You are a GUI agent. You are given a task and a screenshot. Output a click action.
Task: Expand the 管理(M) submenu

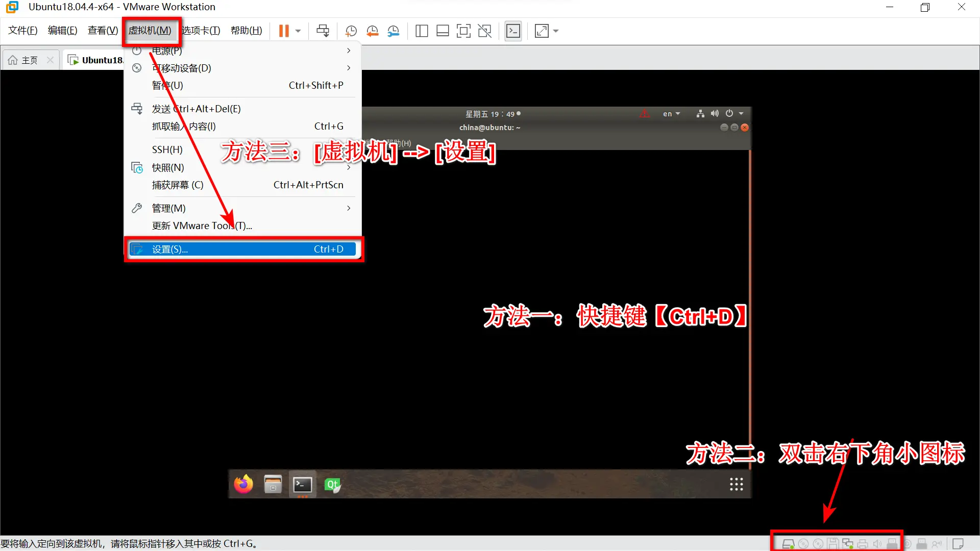pyautogui.click(x=242, y=208)
